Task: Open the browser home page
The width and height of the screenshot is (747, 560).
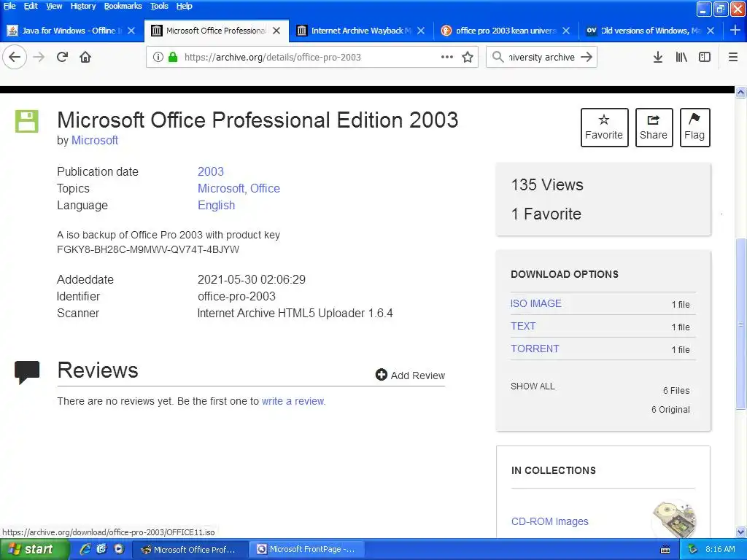Action: (85, 57)
